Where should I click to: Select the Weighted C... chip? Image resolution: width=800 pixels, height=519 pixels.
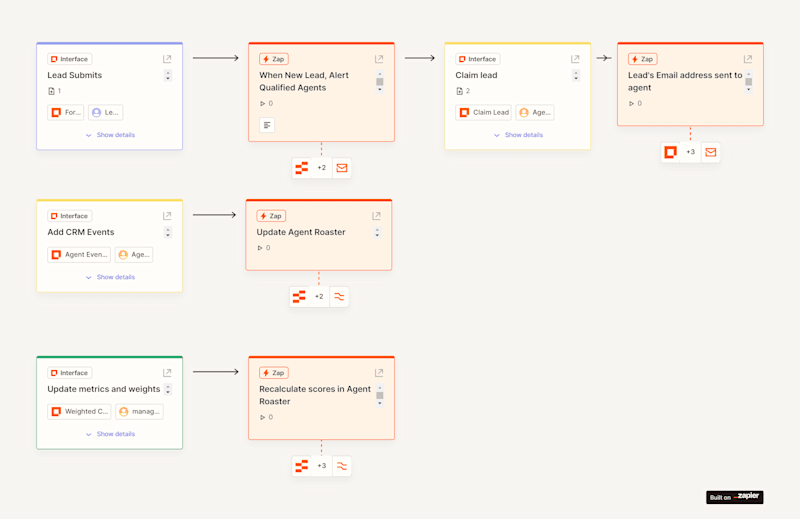[80, 411]
